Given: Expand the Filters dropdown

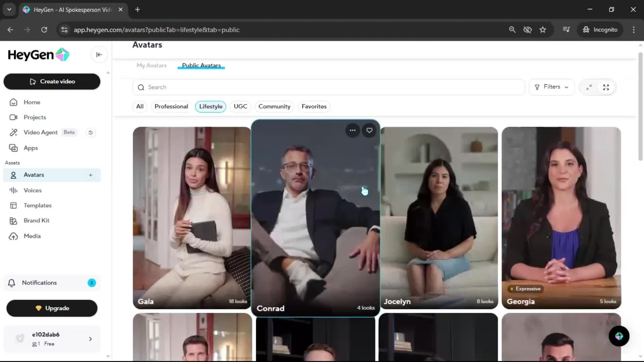Looking at the screenshot, I should (551, 87).
